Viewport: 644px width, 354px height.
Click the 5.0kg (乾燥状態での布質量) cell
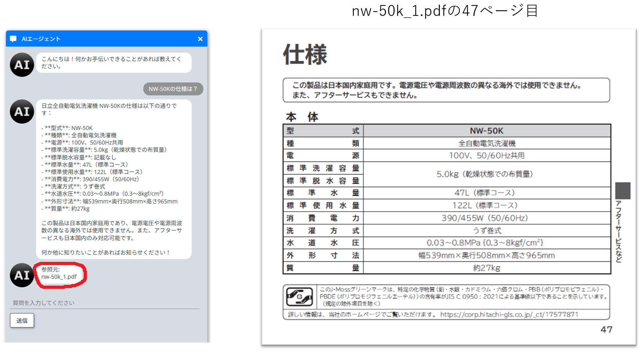click(487, 174)
